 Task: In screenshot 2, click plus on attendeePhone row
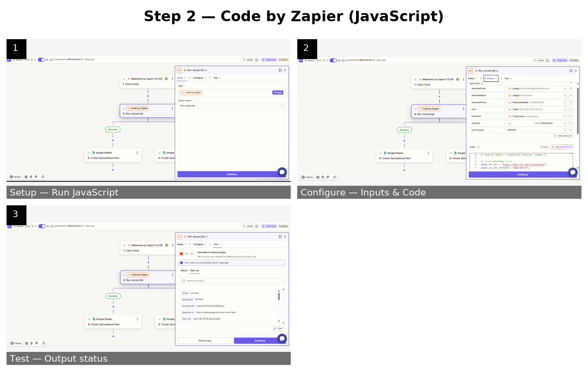pos(565,102)
